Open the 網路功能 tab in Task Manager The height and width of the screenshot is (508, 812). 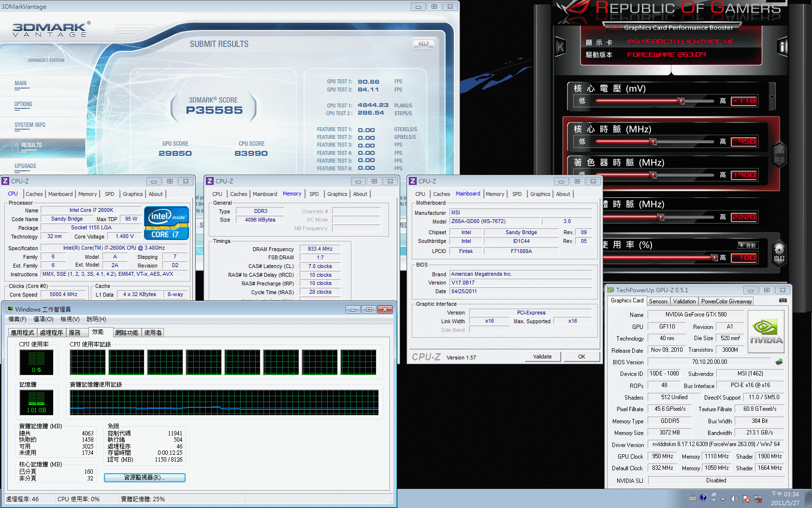127,332
